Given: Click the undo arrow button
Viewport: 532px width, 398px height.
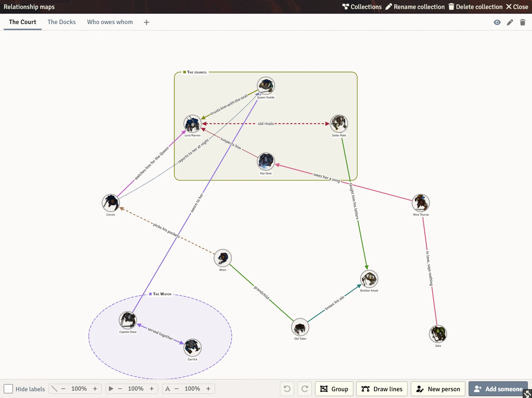Looking at the screenshot, I should pyautogui.click(x=287, y=389).
